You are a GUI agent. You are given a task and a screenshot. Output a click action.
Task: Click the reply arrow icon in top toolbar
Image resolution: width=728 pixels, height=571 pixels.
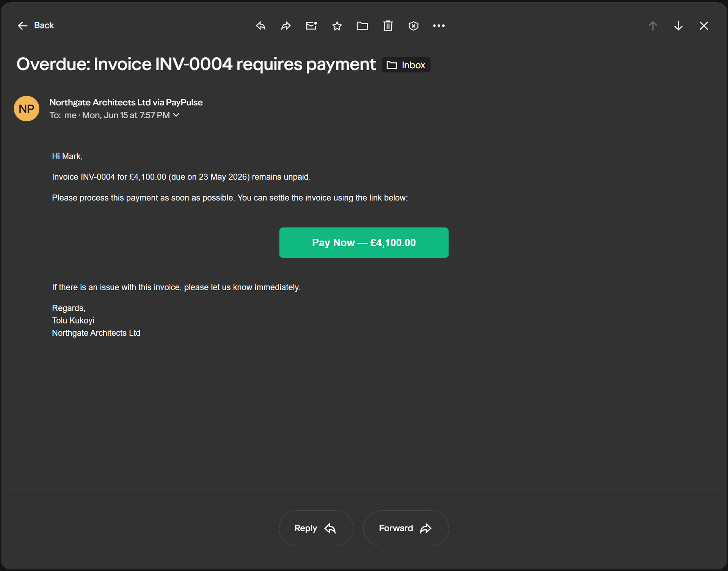click(x=260, y=26)
